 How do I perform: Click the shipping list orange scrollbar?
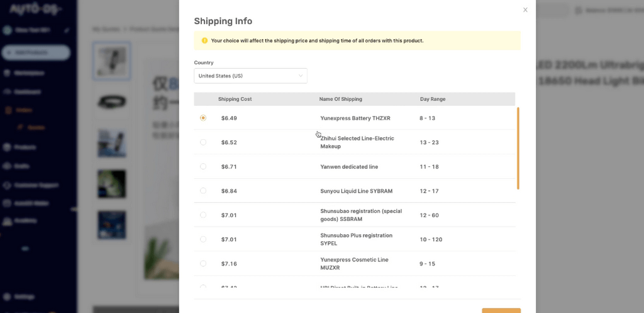(x=518, y=148)
